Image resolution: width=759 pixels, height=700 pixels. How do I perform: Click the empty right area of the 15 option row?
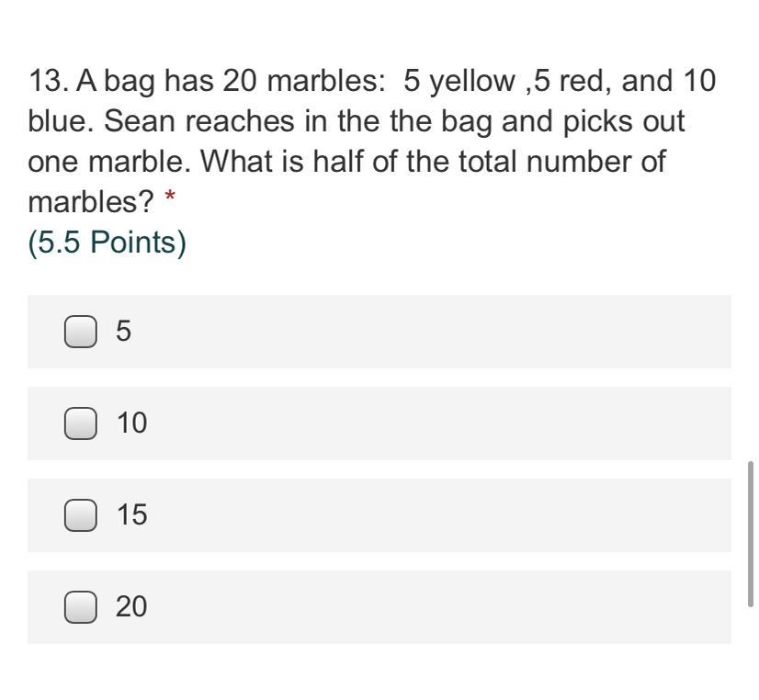coord(459,515)
